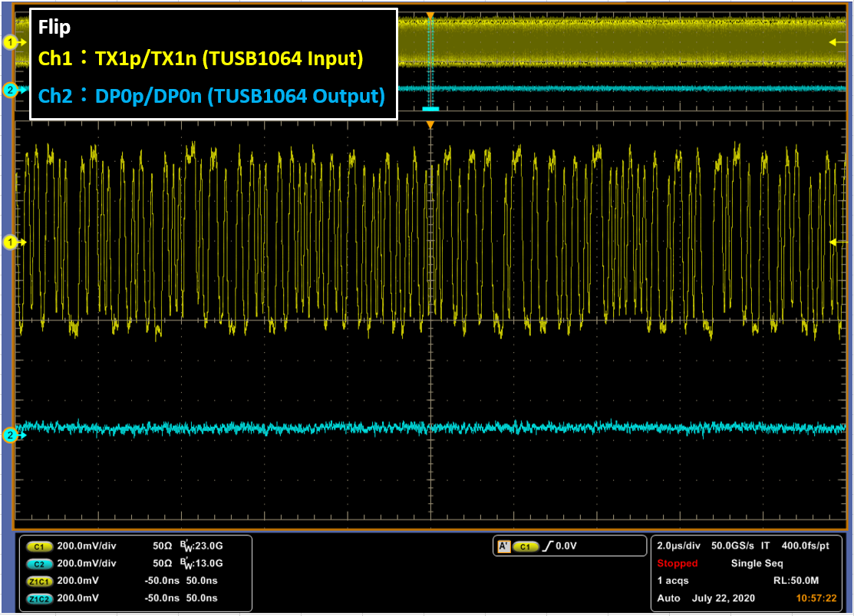Click the IT sampling mode label
Screen dimensions: 854x616
(765, 545)
